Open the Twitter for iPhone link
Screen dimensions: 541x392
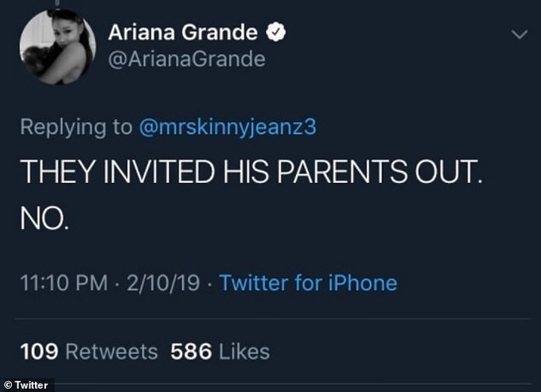[307, 283]
